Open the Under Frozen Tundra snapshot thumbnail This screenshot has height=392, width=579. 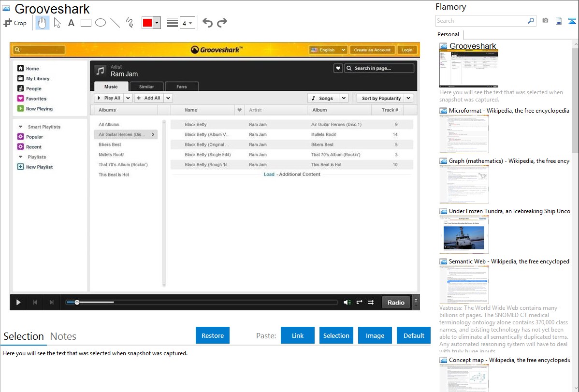[464, 234]
